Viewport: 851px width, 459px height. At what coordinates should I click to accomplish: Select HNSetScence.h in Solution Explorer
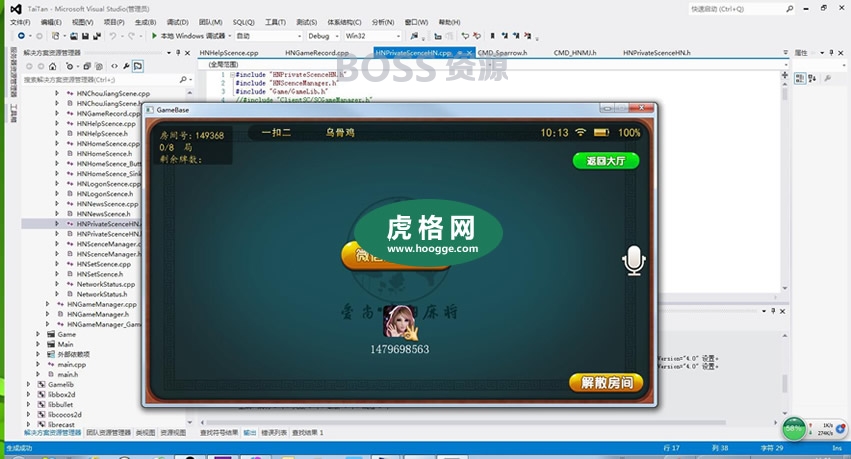pos(100,274)
